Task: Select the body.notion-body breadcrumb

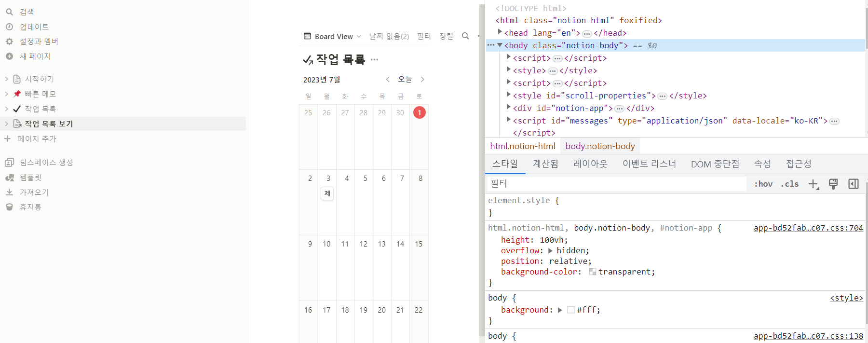Action: click(x=600, y=146)
